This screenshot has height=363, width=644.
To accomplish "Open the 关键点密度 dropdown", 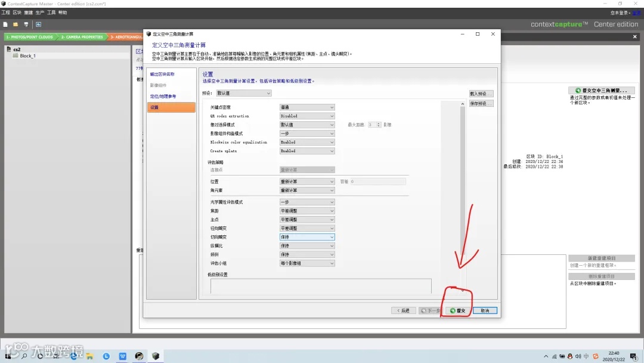I will click(307, 107).
